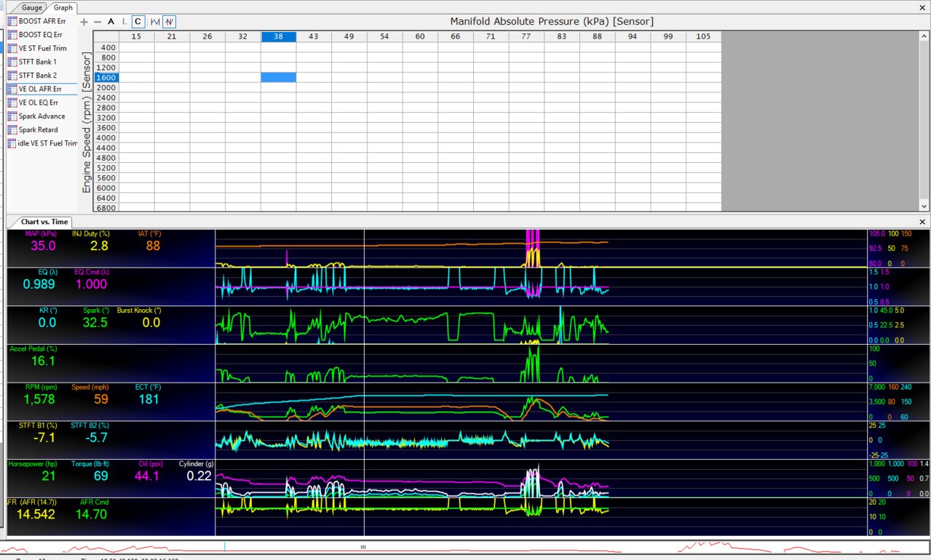Click the ECT (°F) value 181
931x560 pixels.
point(149,399)
